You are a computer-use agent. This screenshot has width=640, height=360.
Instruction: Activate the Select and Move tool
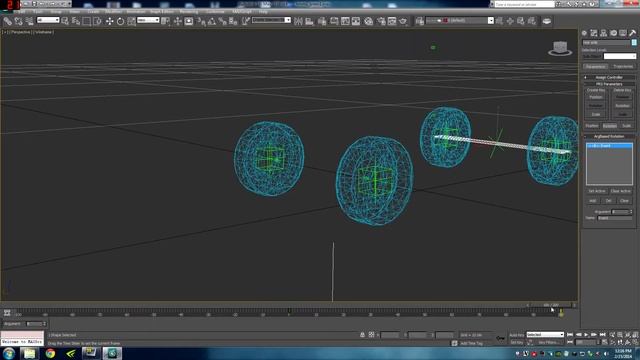[x=109, y=21]
